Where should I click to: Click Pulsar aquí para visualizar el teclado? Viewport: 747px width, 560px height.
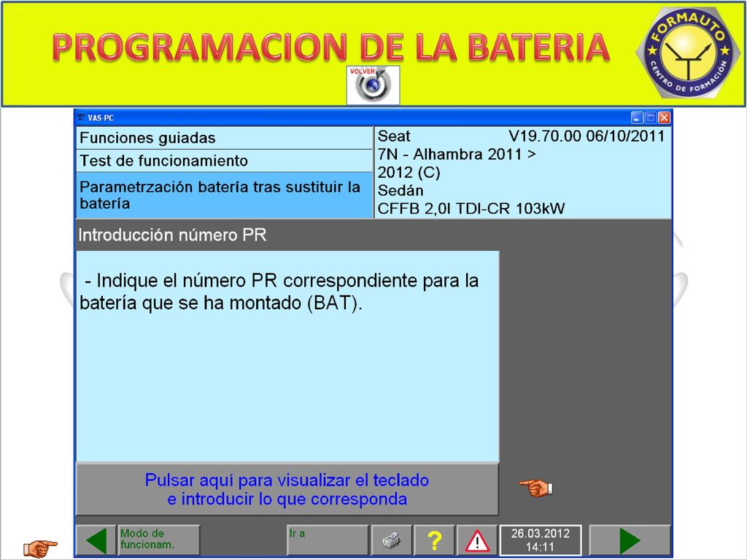287,489
